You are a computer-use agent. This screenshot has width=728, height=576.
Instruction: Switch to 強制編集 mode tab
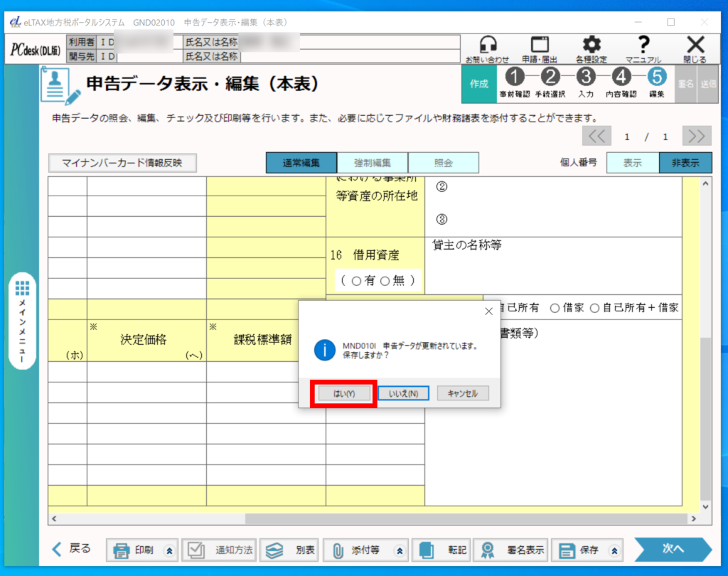372,163
